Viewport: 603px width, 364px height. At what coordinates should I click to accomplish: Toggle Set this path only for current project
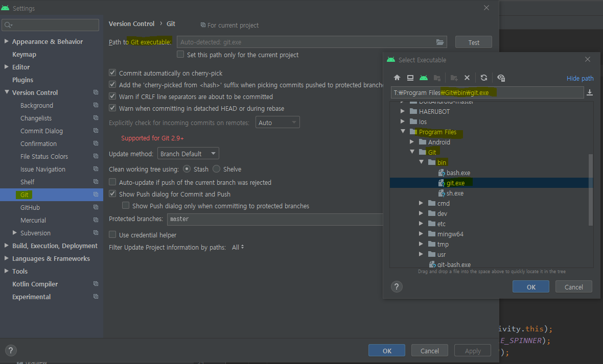(x=180, y=54)
